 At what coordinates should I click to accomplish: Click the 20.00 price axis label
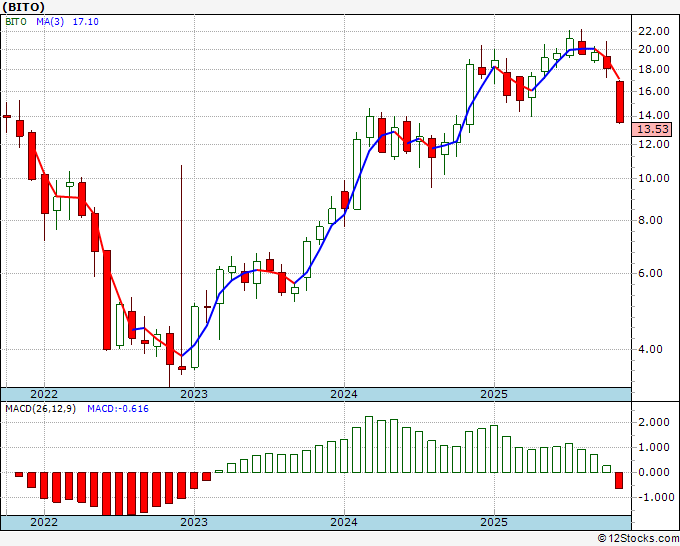coord(654,49)
